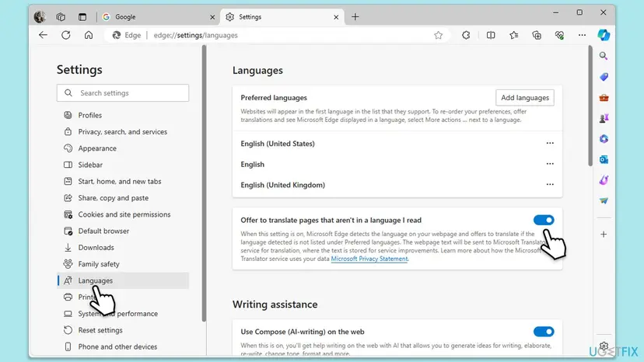Open More actions for English (United States)
The width and height of the screenshot is (644, 362).
550,143
